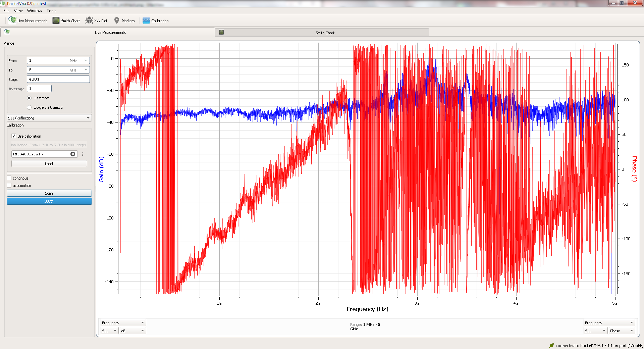Open calibration file options three-dot menu

[x=83, y=154]
